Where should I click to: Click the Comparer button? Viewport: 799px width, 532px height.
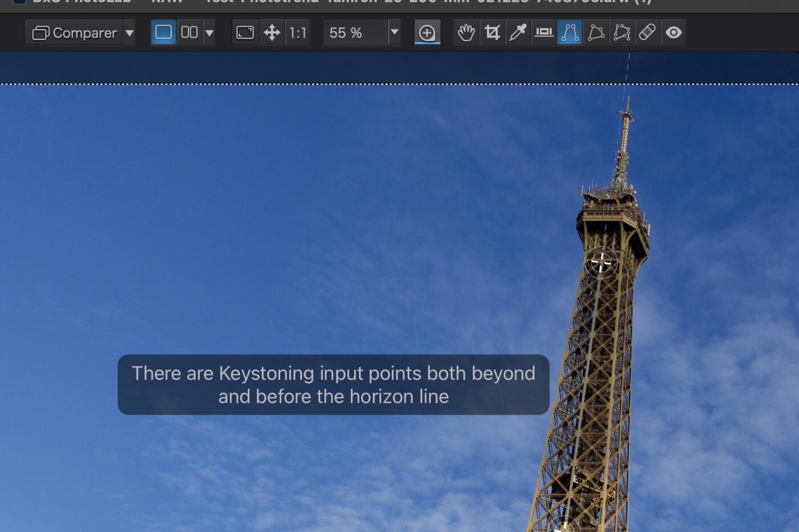74,33
